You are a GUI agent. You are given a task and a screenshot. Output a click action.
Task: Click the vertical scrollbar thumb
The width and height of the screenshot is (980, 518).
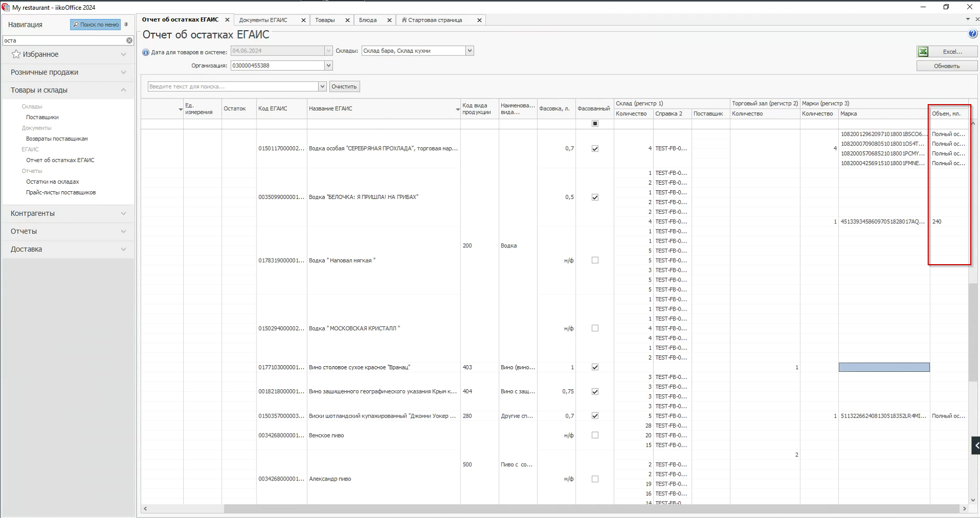(973, 332)
